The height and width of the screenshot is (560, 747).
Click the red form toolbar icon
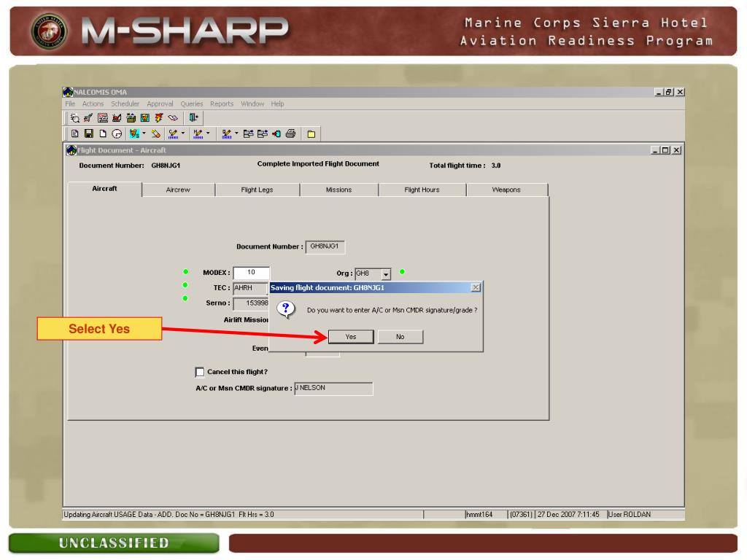102,117
